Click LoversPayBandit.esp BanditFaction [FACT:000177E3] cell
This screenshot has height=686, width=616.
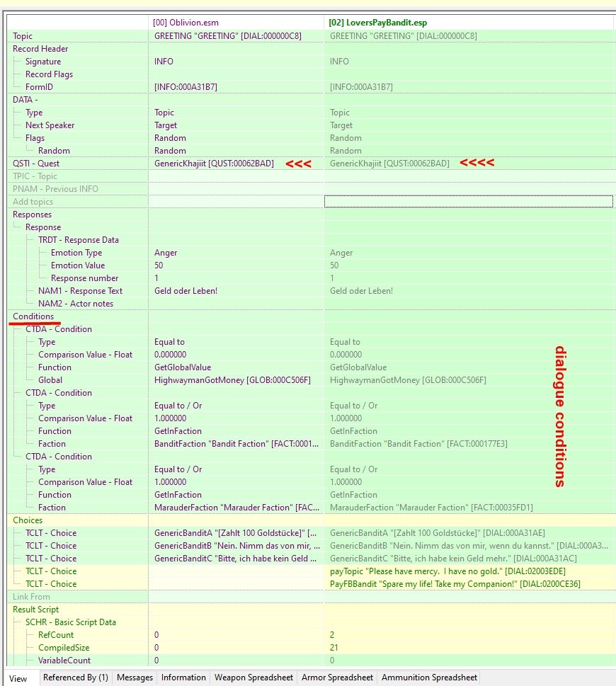[x=469, y=444]
